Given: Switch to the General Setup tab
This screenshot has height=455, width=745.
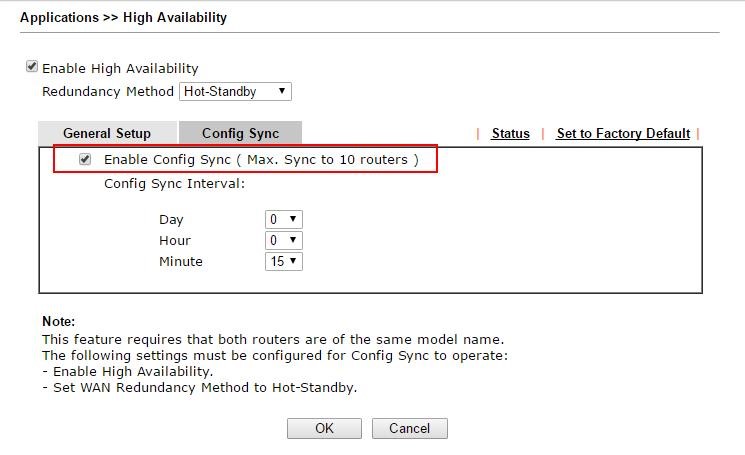Looking at the screenshot, I should pyautogui.click(x=107, y=133).
